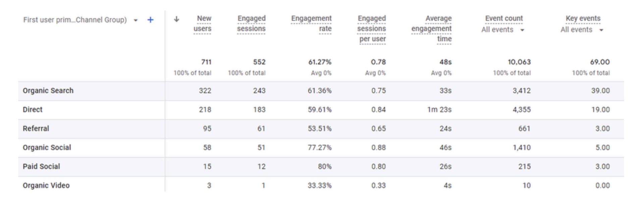Click Direct event count value 4,355
644x214 pixels.
pyautogui.click(x=521, y=110)
